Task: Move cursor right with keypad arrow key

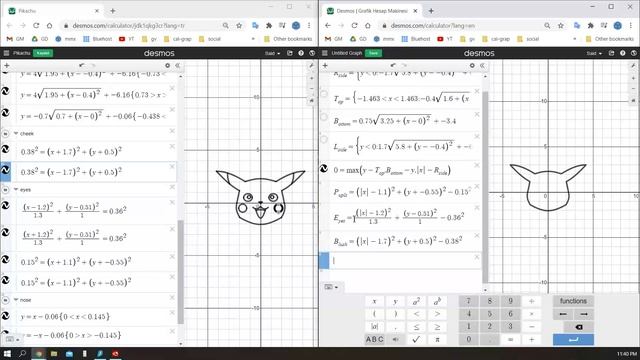Action: tap(584, 314)
